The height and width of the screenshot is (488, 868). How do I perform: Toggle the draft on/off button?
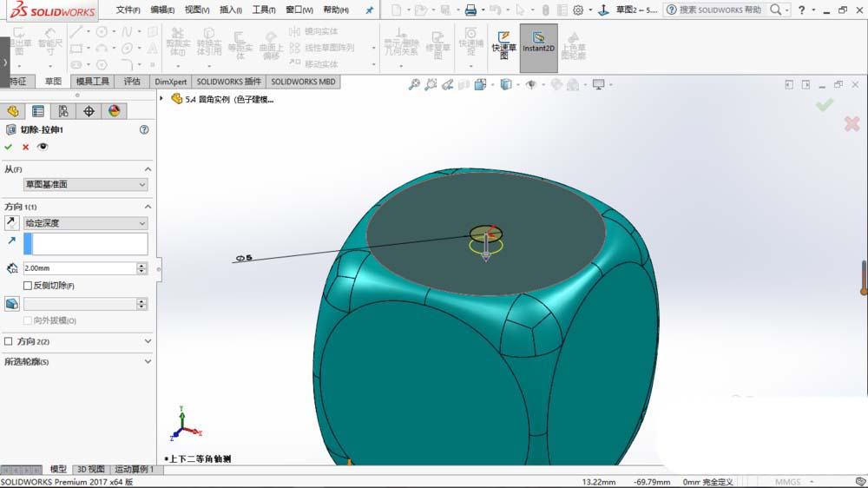click(11, 304)
